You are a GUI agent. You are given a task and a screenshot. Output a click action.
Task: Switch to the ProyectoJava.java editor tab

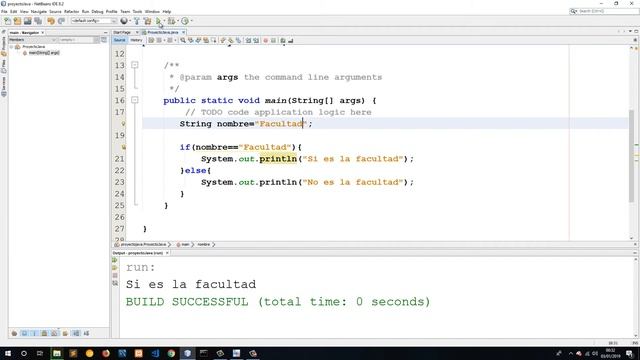click(x=163, y=32)
